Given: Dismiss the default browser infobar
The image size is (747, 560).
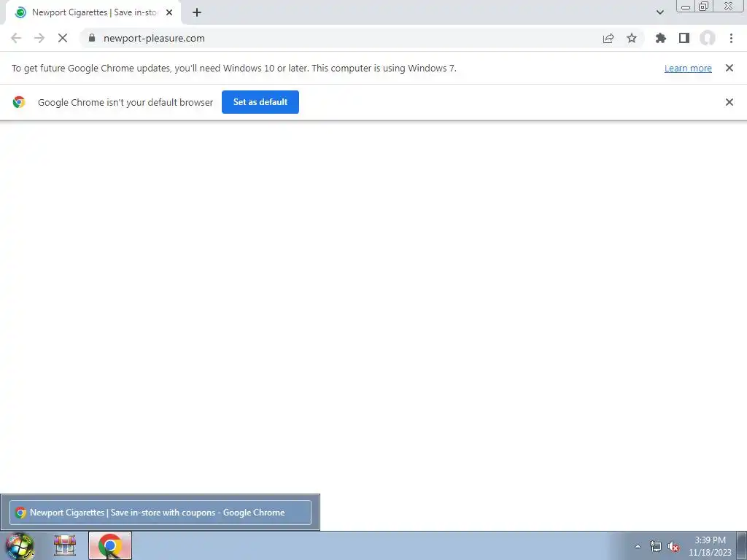Looking at the screenshot, I should [729, 102].
